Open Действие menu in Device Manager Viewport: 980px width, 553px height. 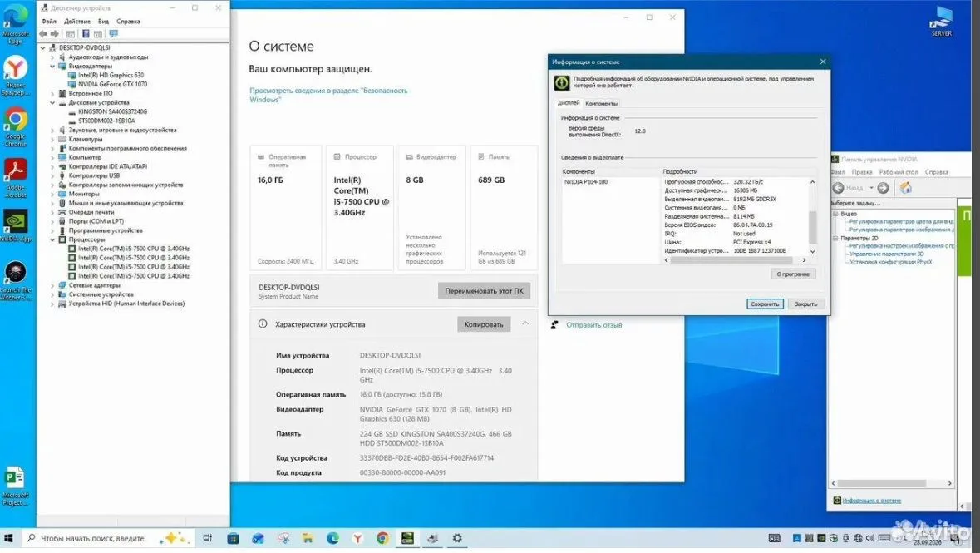(x=76, y=22)
